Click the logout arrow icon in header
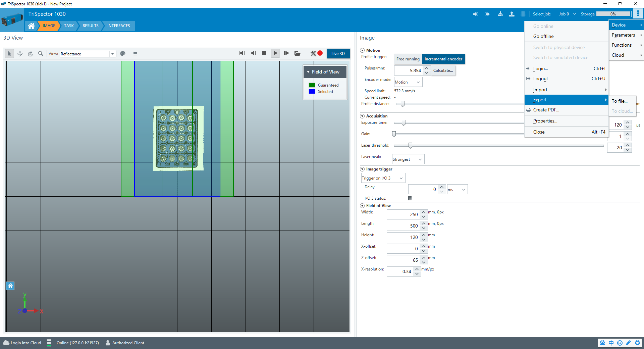This screenshot has width=644, height=349. pos(487,14)
